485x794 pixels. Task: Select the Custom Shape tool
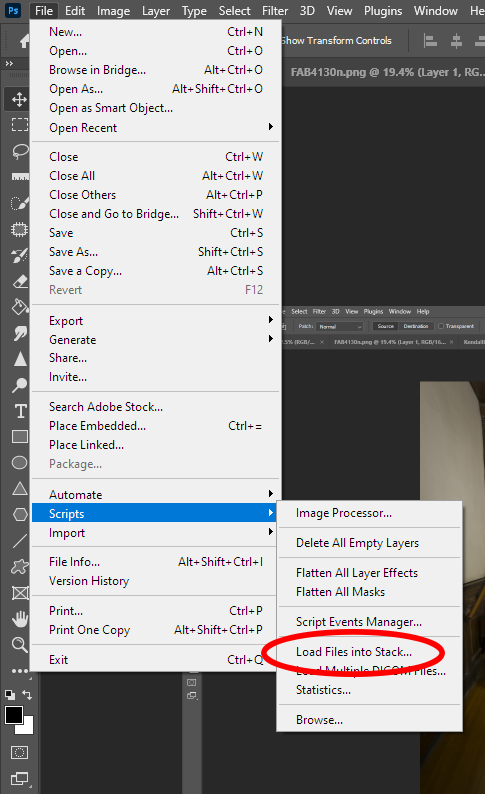point(19,567)
